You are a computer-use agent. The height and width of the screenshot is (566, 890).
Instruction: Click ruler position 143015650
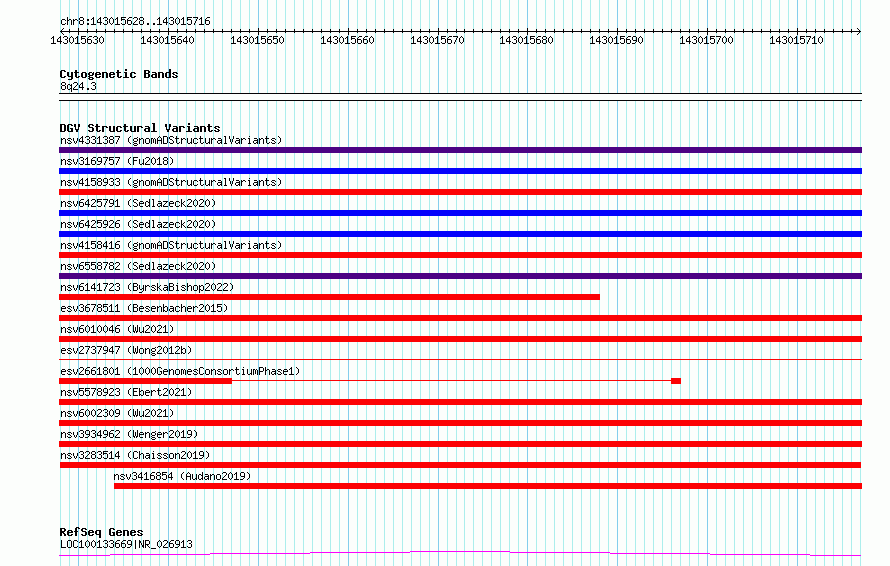click(257, 40)
